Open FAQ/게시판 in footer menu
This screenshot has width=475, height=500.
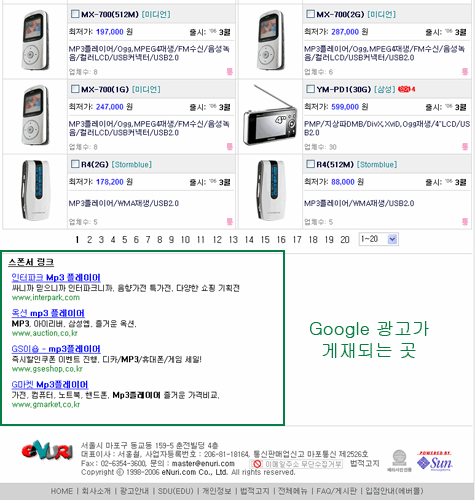(x=336, y=491)
